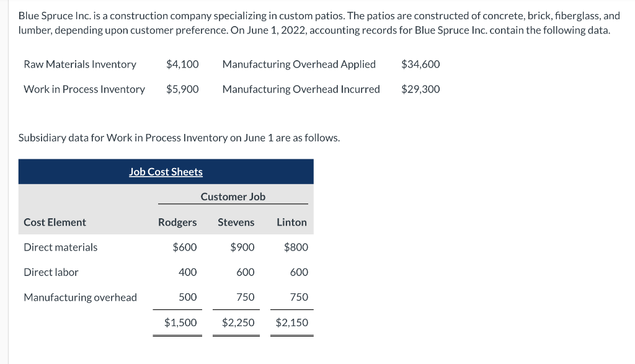The height and width of the screenshot is (364, 635).
Task: Click the Customer Job column group header
Action: click(x=233, y=197)
